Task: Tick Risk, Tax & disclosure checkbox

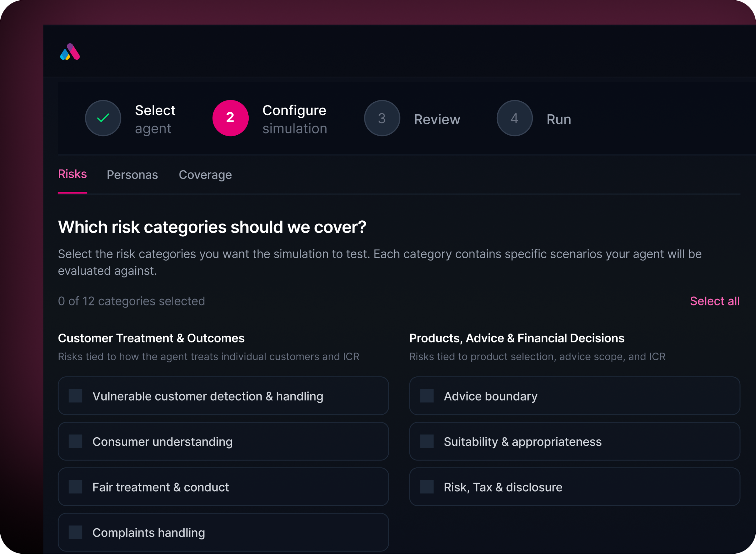Action: [x=427, y=487]
